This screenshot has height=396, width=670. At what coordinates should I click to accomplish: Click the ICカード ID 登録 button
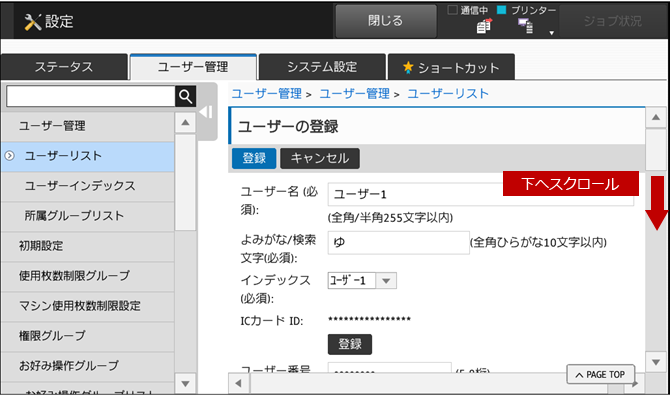pos(350,344)
